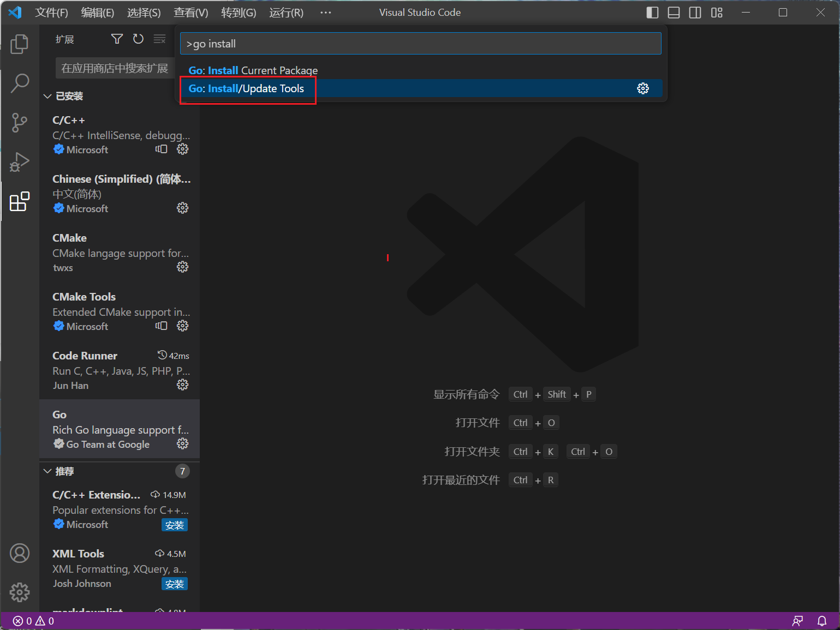Open the overflow menu with three dots
Viewport: 840px width, 630px height.
coord(326,13)
